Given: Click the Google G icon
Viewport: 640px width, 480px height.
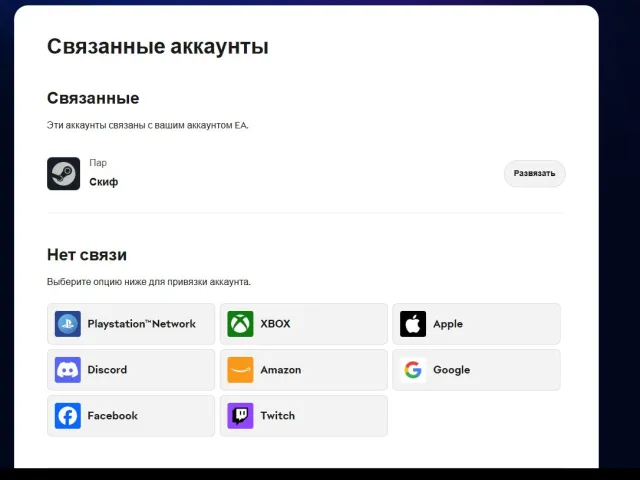Looking at the screenshot, I should click(413, 370).
